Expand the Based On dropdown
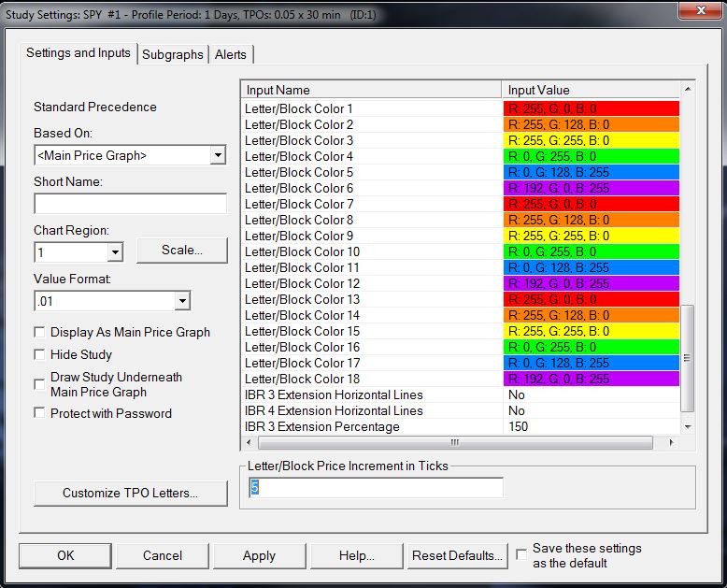 coord(218,155)
